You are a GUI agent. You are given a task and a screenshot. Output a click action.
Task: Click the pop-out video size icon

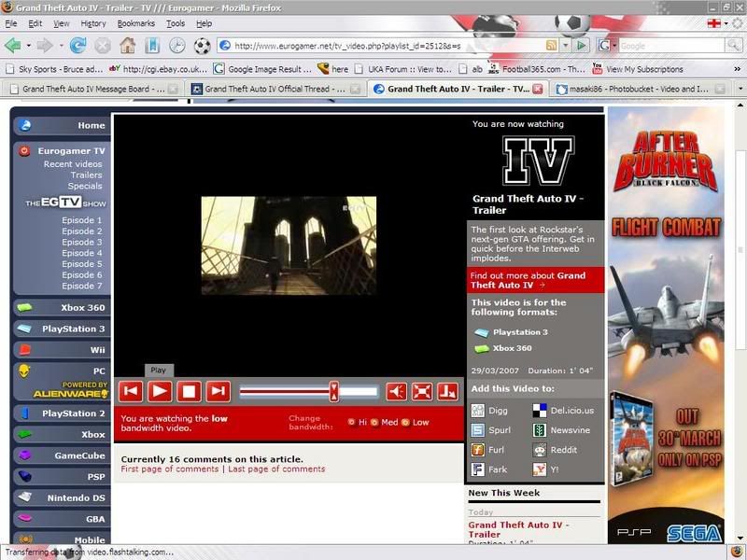click(x=448, y=391)
